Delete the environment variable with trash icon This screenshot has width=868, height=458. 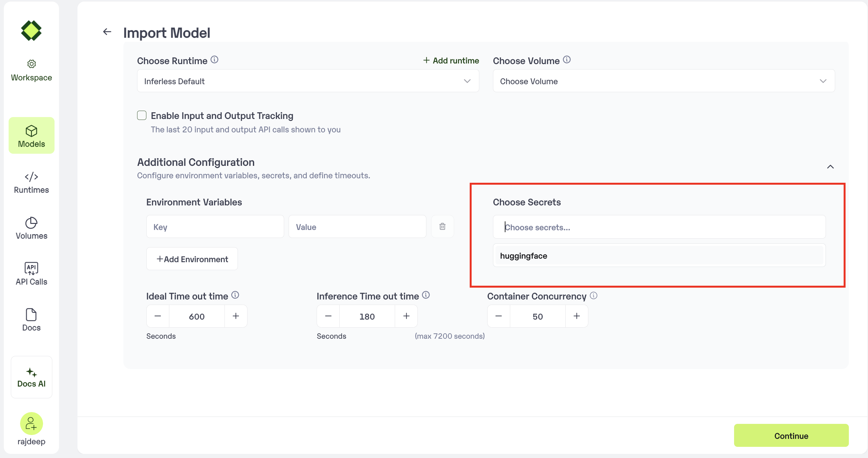pos(442,226)
